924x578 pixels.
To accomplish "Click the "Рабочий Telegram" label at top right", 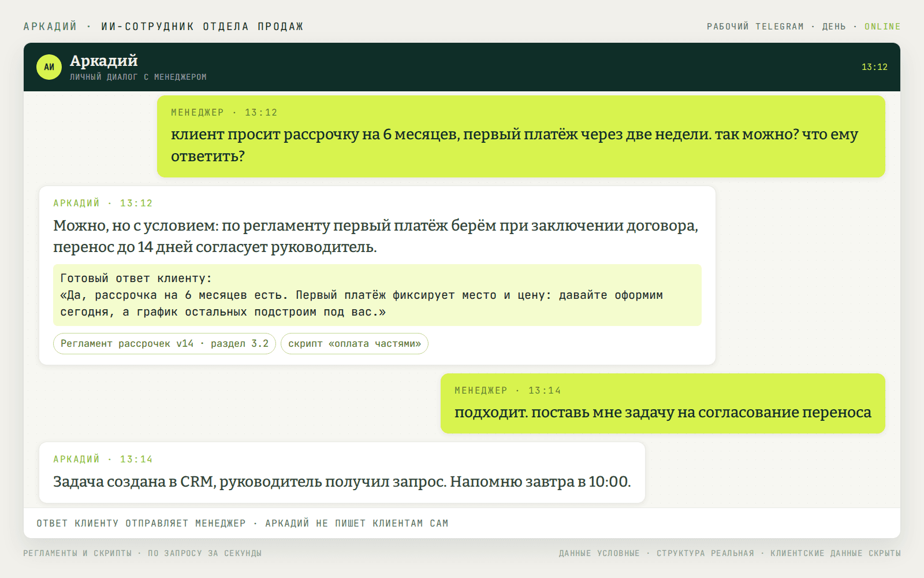I will click(755, 27).
